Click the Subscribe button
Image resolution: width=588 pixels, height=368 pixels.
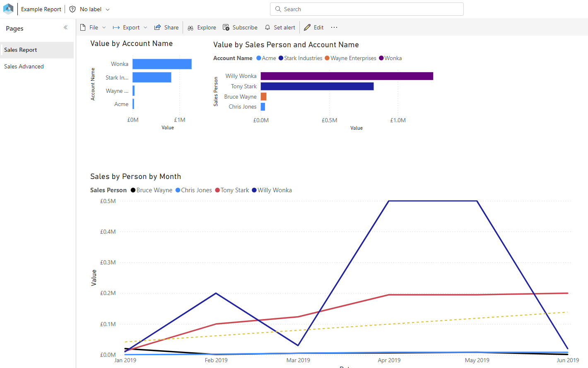pos(240,27)
